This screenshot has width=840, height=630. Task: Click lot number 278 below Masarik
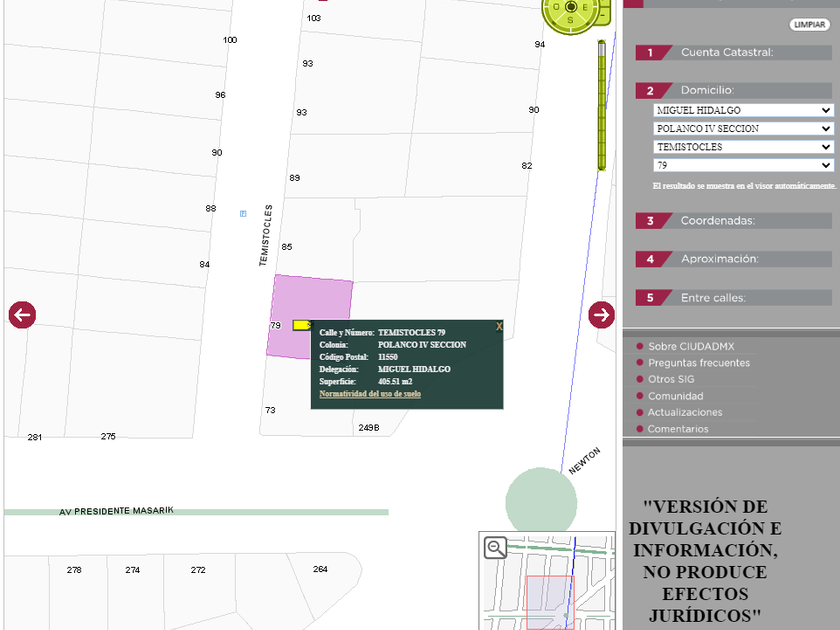click(74, 570)
